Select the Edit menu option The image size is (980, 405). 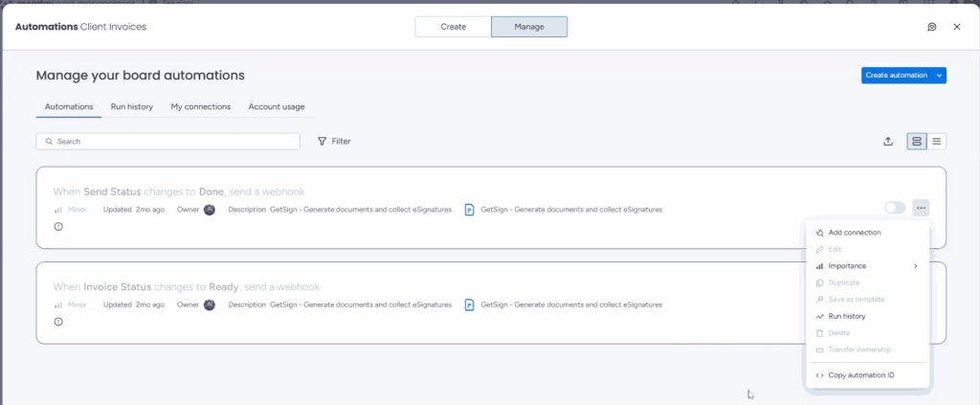[867, 249]
